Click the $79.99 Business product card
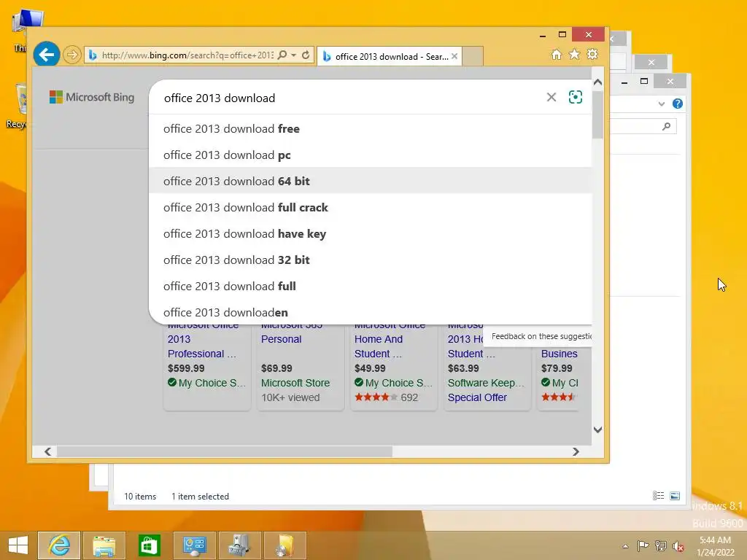Viewport: 747px width, 560px height. (x=558, y=368)
